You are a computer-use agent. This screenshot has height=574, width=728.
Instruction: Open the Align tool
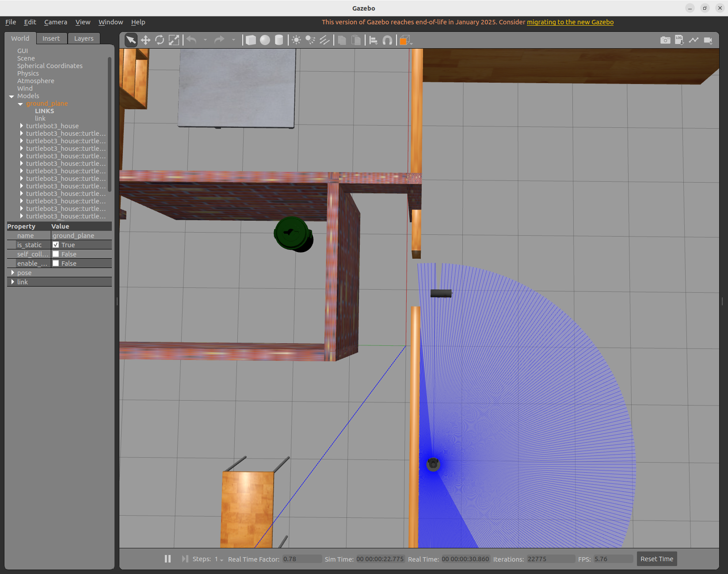tap(374, 40)
